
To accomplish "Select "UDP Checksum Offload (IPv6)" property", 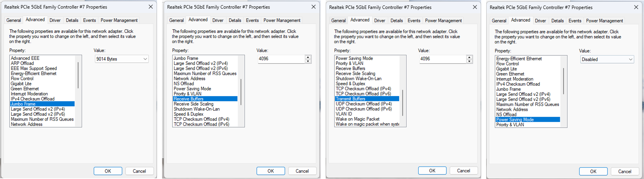I will [364, 109].
